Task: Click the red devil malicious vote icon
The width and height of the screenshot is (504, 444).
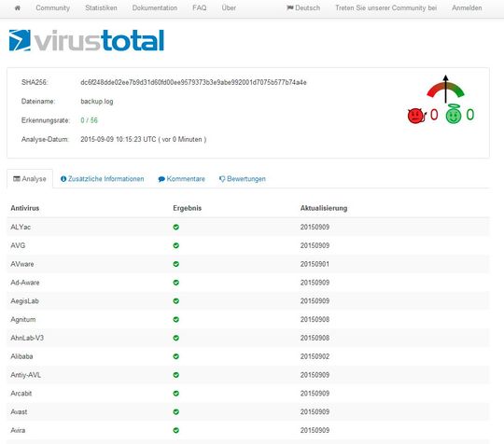Action: [416, 116]
